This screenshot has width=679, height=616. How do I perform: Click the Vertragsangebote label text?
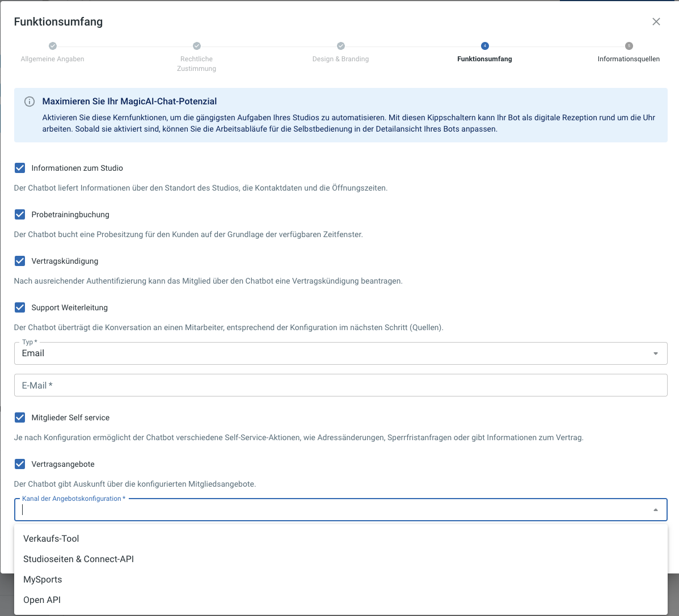point(63,464)
